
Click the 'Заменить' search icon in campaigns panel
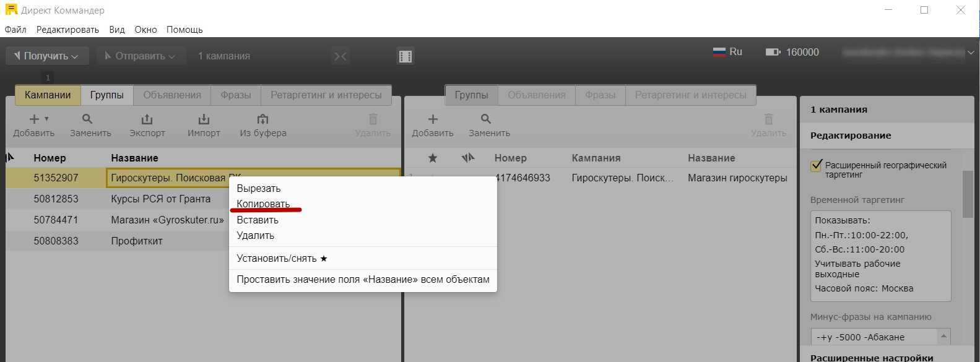[x=88, y=119]
